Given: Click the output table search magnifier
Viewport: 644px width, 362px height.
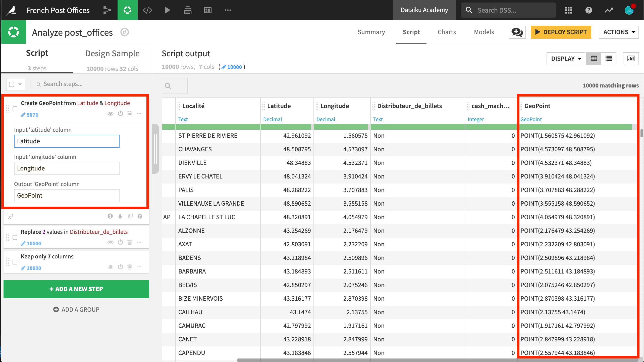Looking at the screenshot, I should click(168, 86).
